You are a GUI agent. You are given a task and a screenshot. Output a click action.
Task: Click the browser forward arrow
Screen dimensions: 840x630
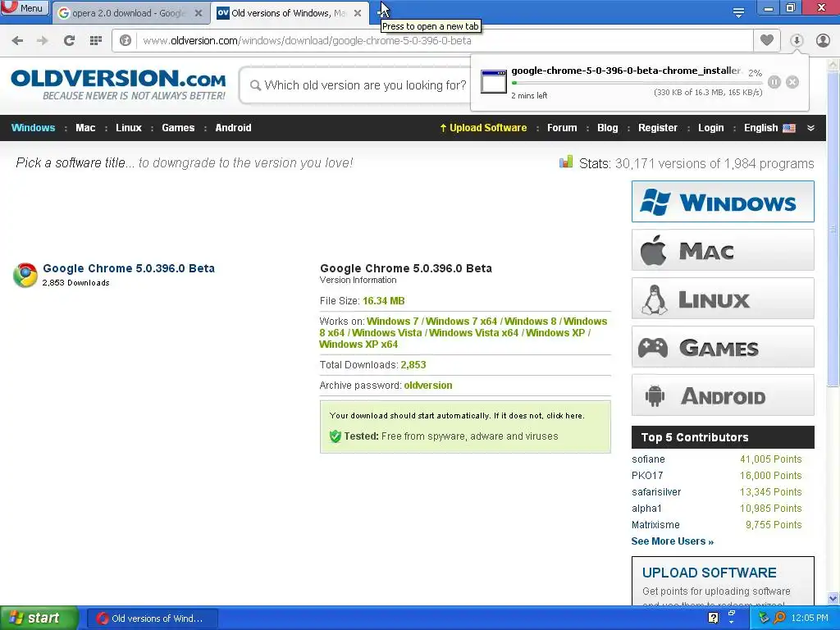[x=43, y=41]
